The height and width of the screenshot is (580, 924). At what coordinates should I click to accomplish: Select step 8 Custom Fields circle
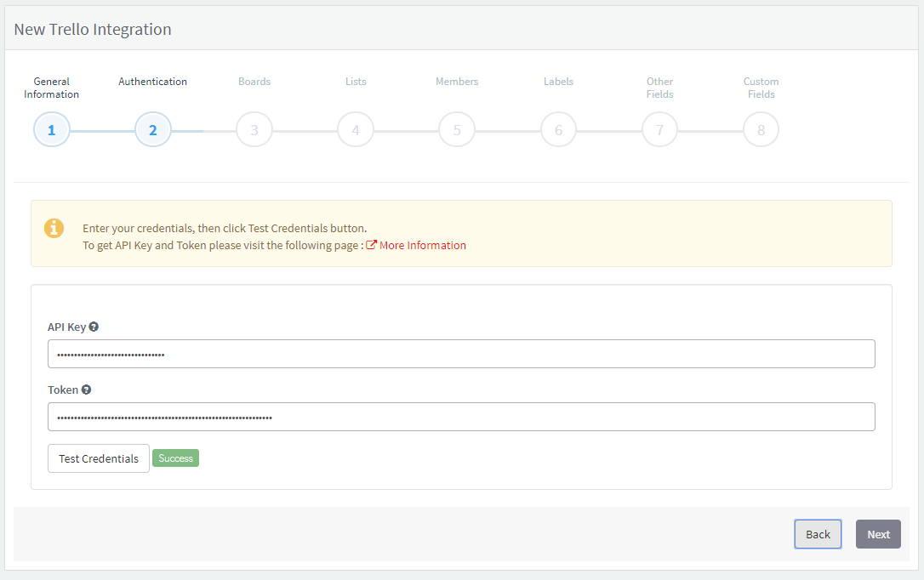coord(761,129)
